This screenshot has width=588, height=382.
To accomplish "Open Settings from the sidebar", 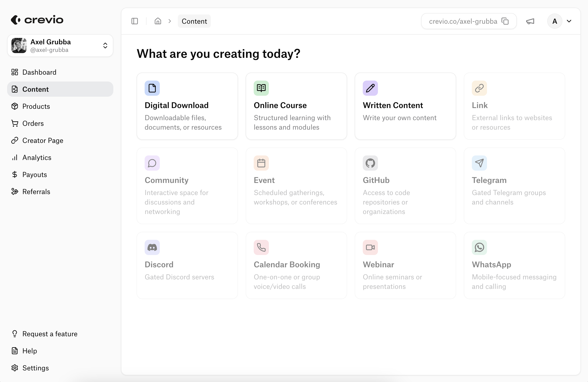I will tap(35, 368).
